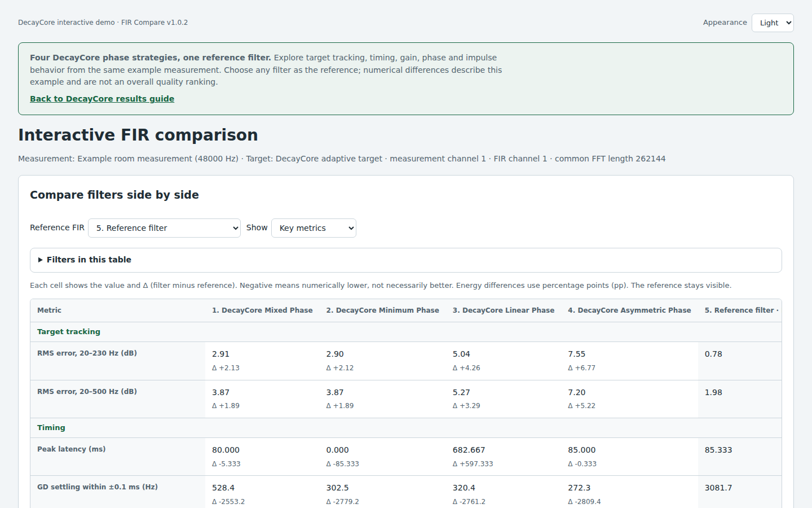This screenshot has height=508, width=812.
Task: Click the 5.04 Linear Phase RMS value
Action: 461,354
